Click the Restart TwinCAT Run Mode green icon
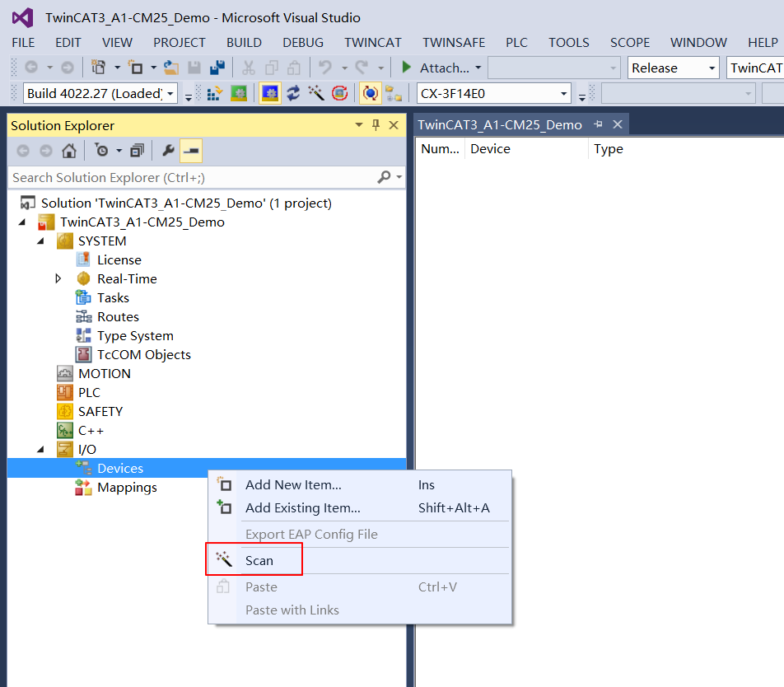The image size is (784, 687). (239, 93)
